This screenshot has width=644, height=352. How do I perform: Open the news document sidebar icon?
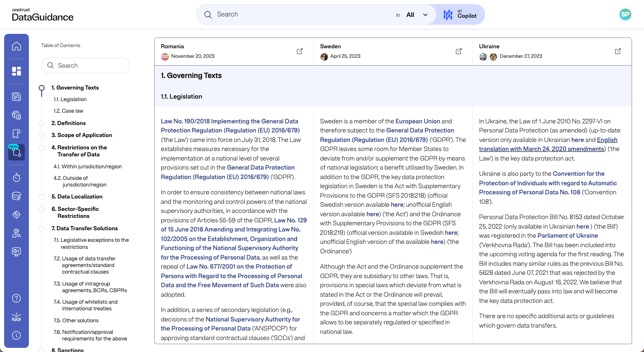[x=17, y=97]
